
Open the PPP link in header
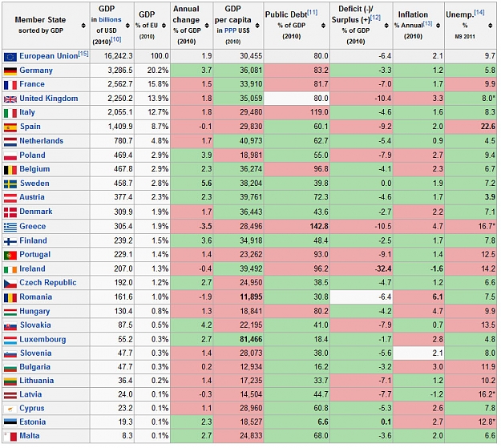[x=230, y=30]
